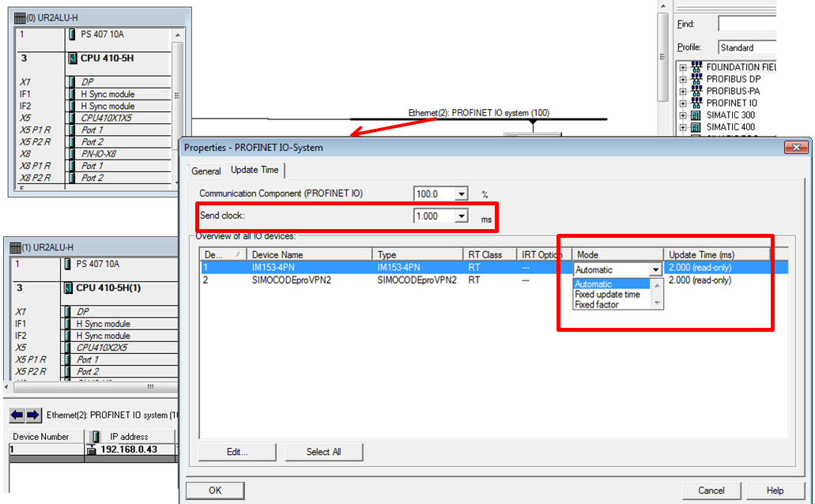
Task: Confirm the dialog with OK
Action: click(x=215, y=491)
